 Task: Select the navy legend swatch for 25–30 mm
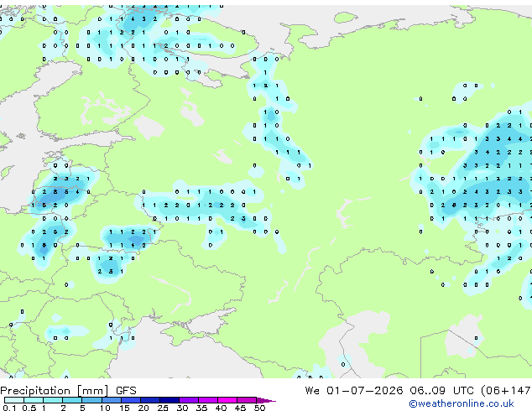170,400
